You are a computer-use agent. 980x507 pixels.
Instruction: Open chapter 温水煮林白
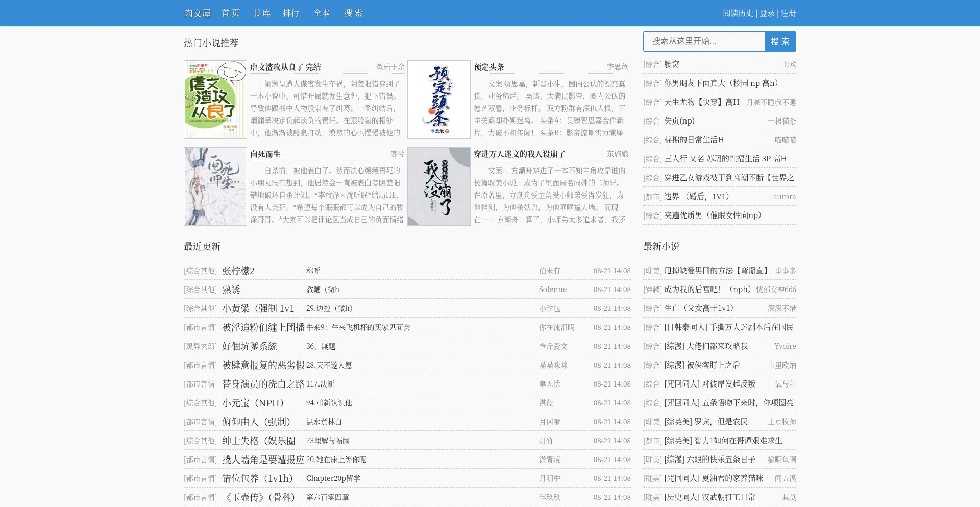click(324, 422)
